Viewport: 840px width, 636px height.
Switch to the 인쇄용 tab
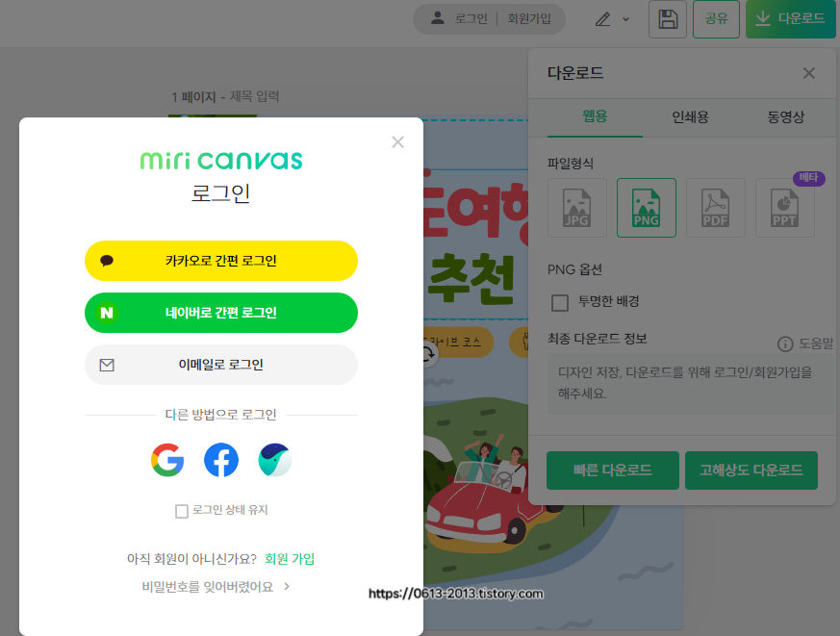pyautogui.click(x=691, y=116)
